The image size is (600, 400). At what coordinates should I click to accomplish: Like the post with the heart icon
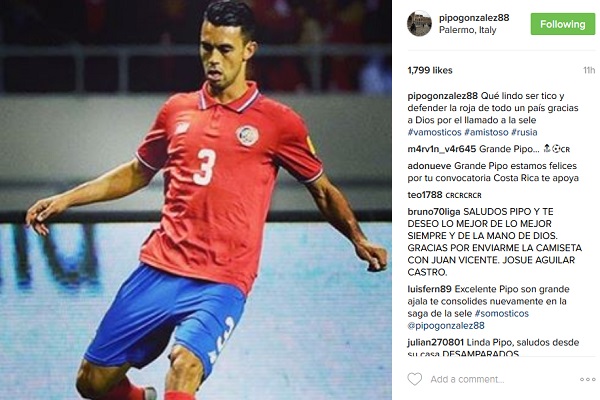(x=414, y=379)
